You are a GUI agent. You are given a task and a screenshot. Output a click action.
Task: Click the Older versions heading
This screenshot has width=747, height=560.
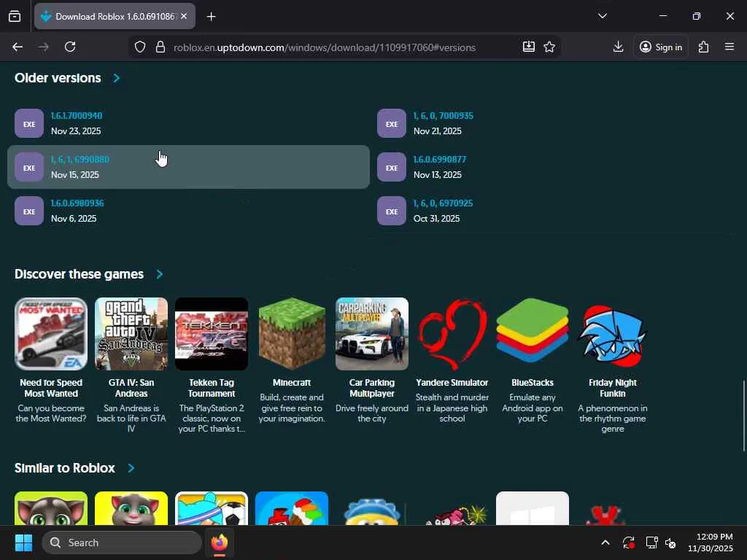point(58,77)
